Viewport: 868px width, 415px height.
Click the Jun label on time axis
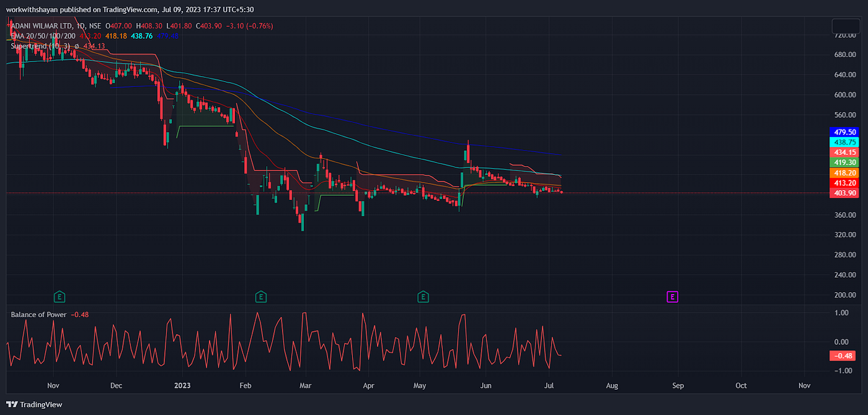coord(485,386)
